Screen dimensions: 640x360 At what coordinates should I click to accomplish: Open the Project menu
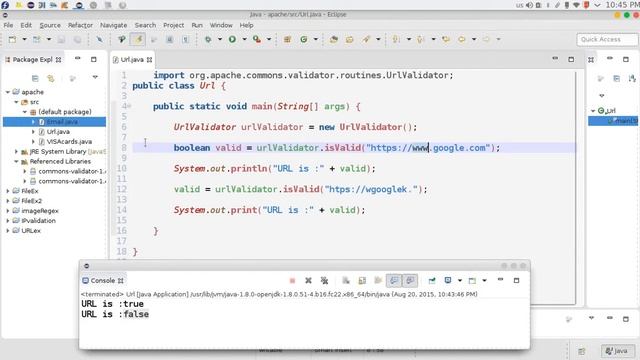tap(173, 25)
